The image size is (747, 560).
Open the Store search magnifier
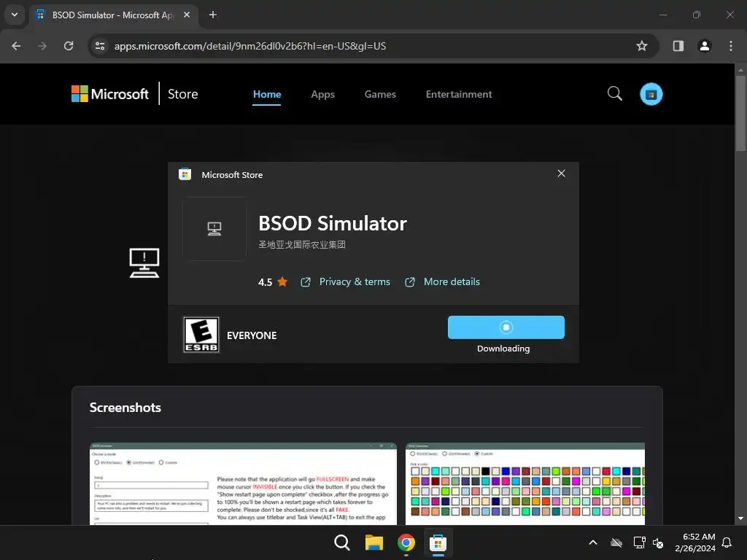(x=614, y=93)
